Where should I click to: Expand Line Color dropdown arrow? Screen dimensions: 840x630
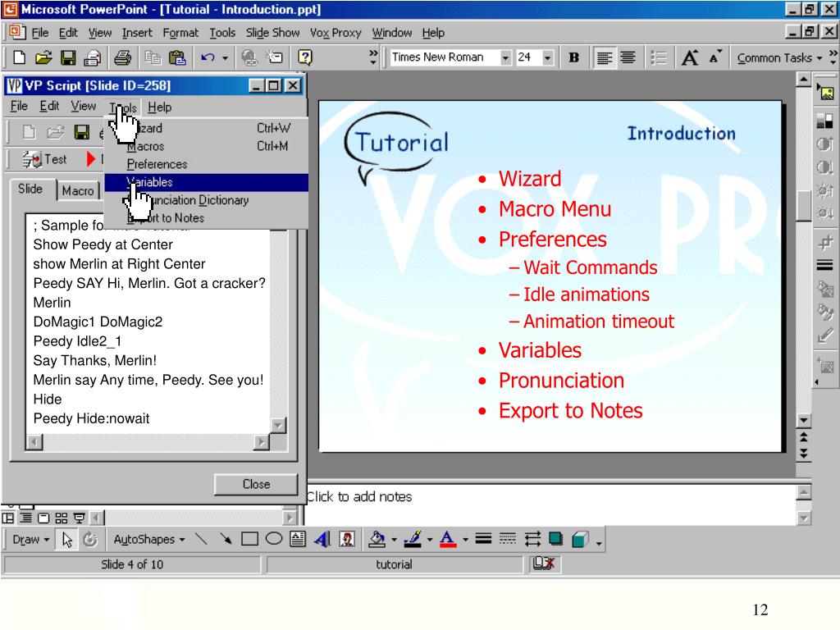point(430,540)
